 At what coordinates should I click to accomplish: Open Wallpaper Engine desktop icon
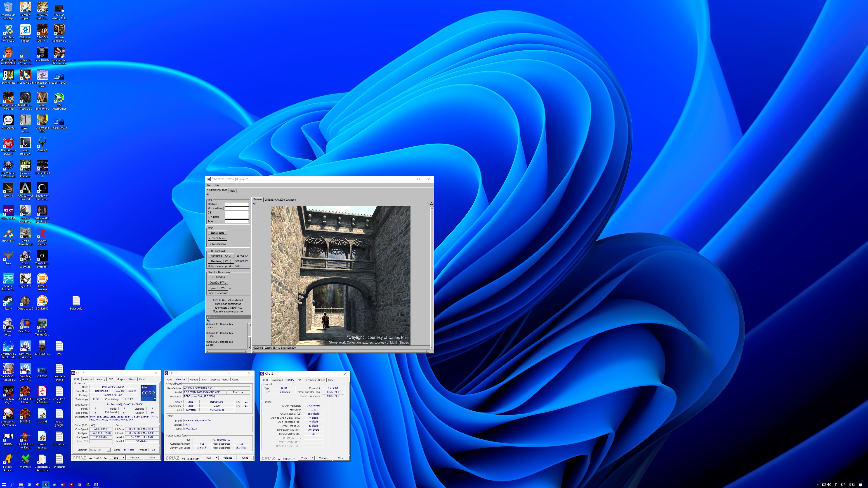click(x=25, y=33)
